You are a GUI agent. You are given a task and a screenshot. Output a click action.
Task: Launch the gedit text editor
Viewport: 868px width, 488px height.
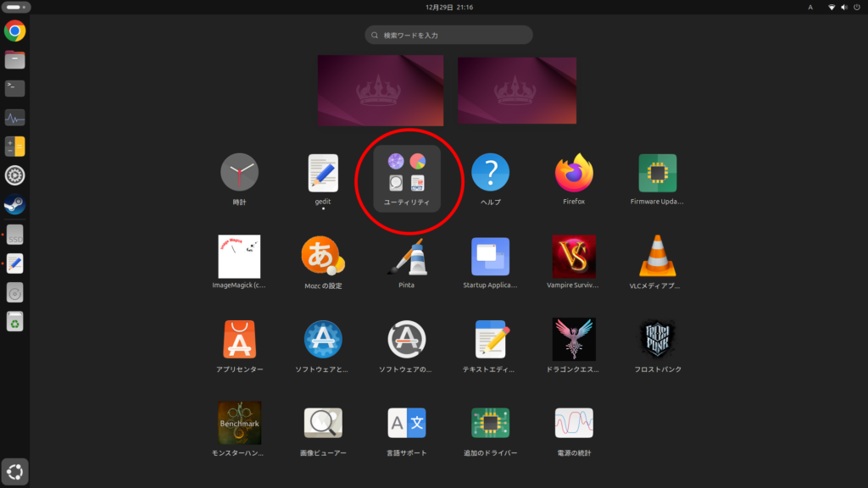(x=322, y=173)
